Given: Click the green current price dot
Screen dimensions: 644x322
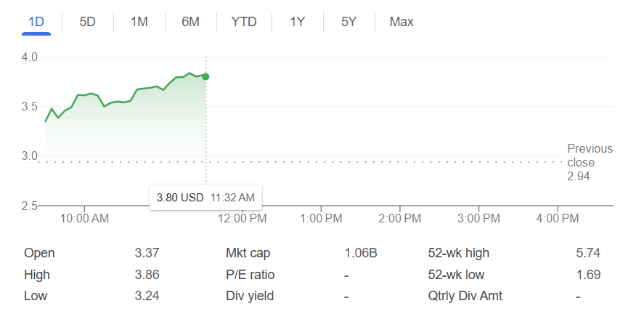Looking at the screenshot, I should tap(205, 76).
